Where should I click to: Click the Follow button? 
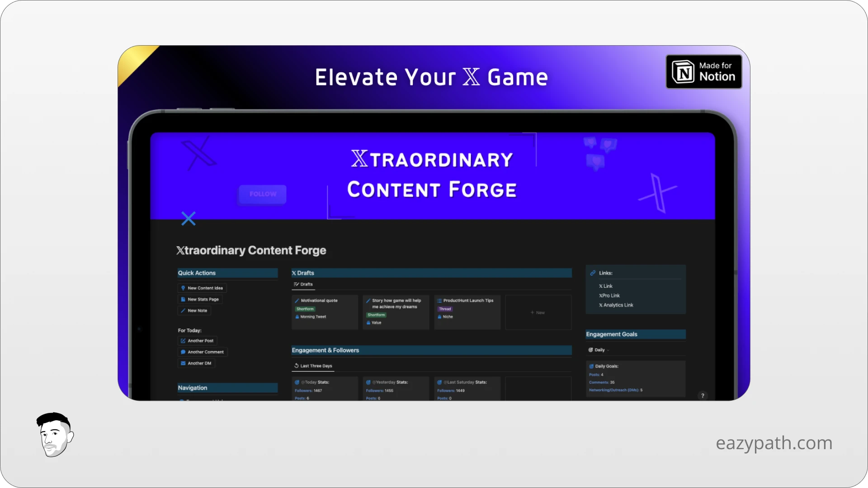[x=262, y=193]
